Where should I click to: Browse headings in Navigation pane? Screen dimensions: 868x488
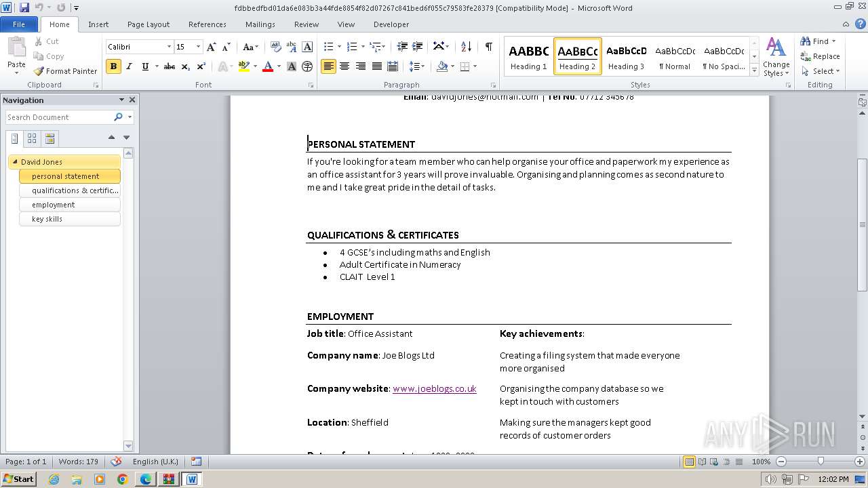[x=14, y=138]
